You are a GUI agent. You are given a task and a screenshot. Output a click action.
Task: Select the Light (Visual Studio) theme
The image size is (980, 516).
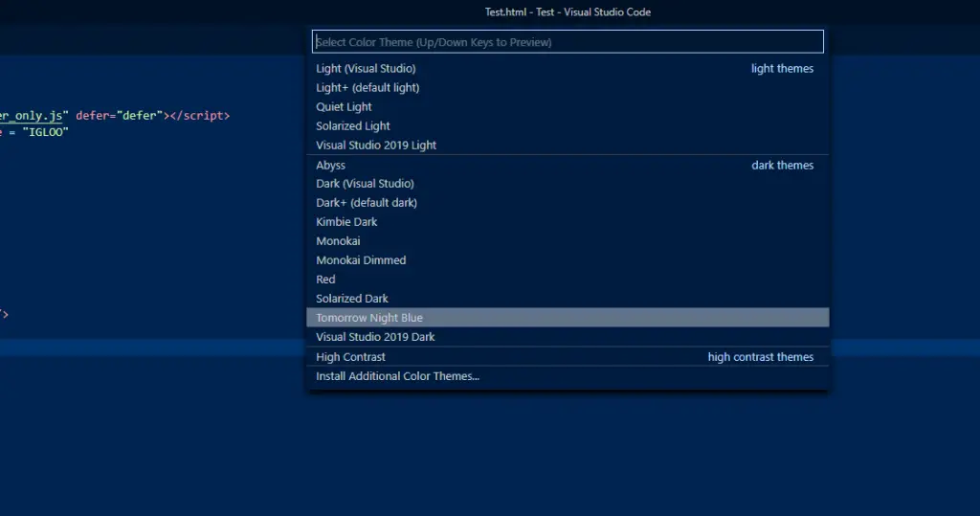click(568, 68)
